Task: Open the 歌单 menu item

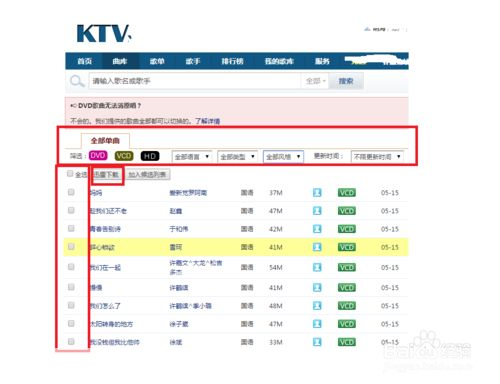Action: pos(157,61)
